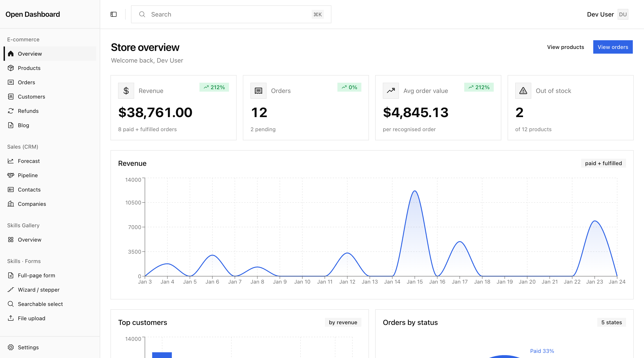
Task: Open the Products page
Action: tap(50, 68)
